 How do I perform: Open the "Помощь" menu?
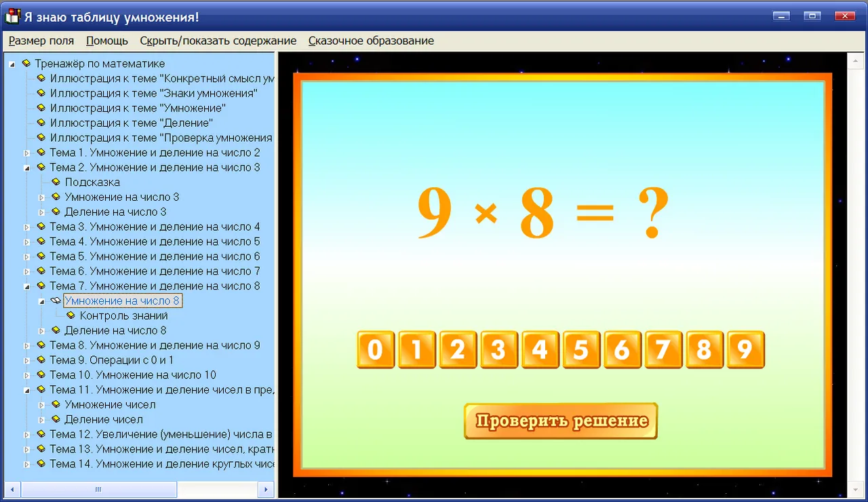coord(107,41)
